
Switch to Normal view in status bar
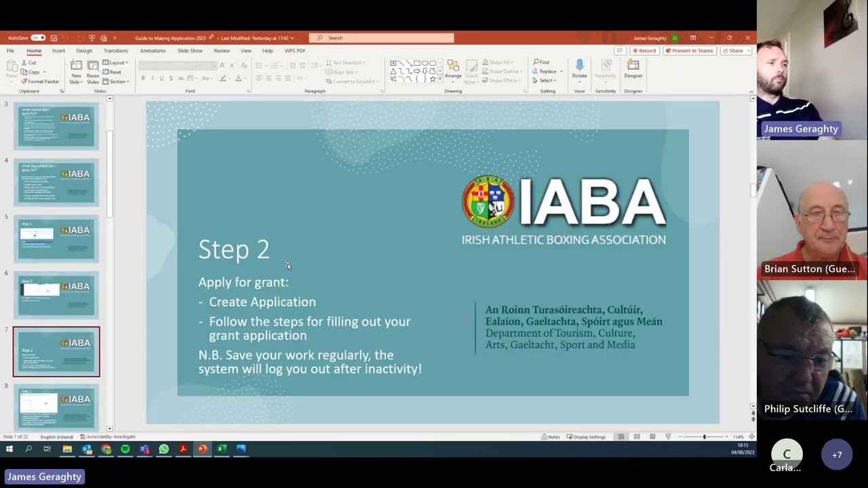point(621,436)
